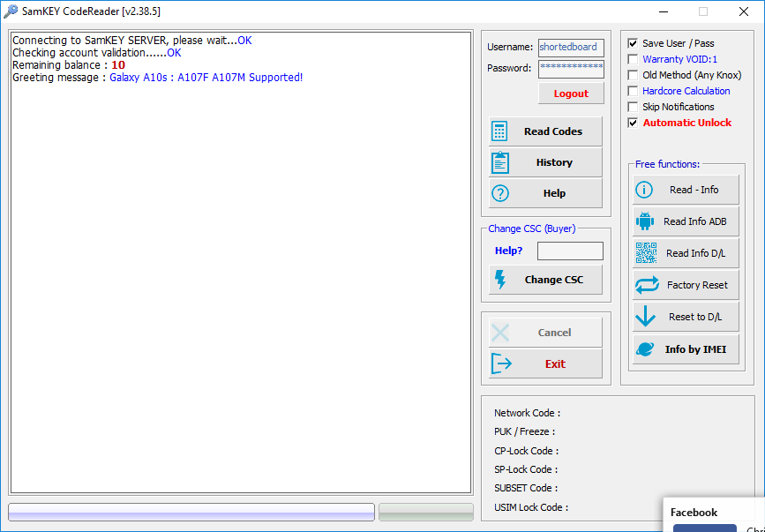Click Help? for Change CSC
The image size is (765, 532).
click(x=508, y=251)
